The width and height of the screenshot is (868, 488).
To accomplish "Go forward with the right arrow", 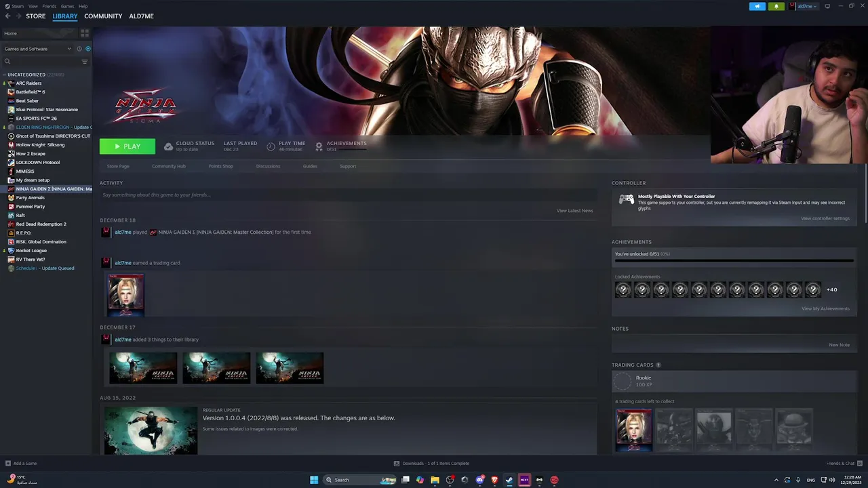I will tap(18, 16).
